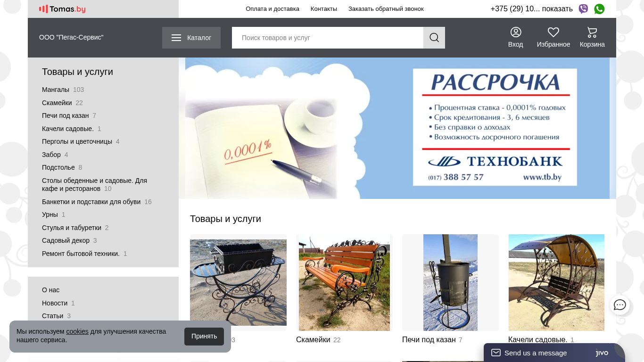The image size is (644, 362).
Task: Open Стулья и табуретки category
Action: [x=72, y=228]
